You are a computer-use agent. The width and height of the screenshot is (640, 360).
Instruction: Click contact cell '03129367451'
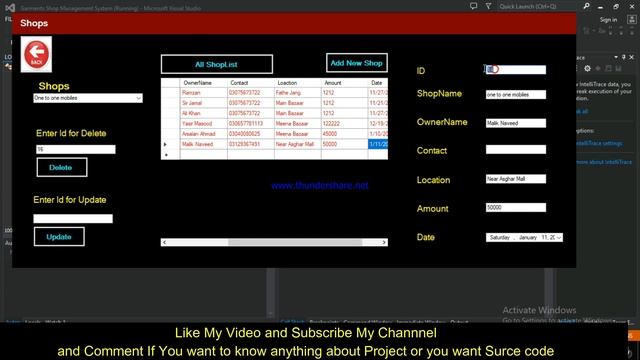click(x=251, y=144)
